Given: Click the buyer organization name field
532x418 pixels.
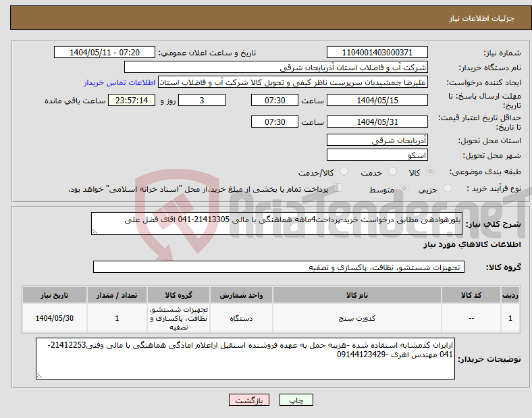Looking at the screenshot, I should coord(276,67).
